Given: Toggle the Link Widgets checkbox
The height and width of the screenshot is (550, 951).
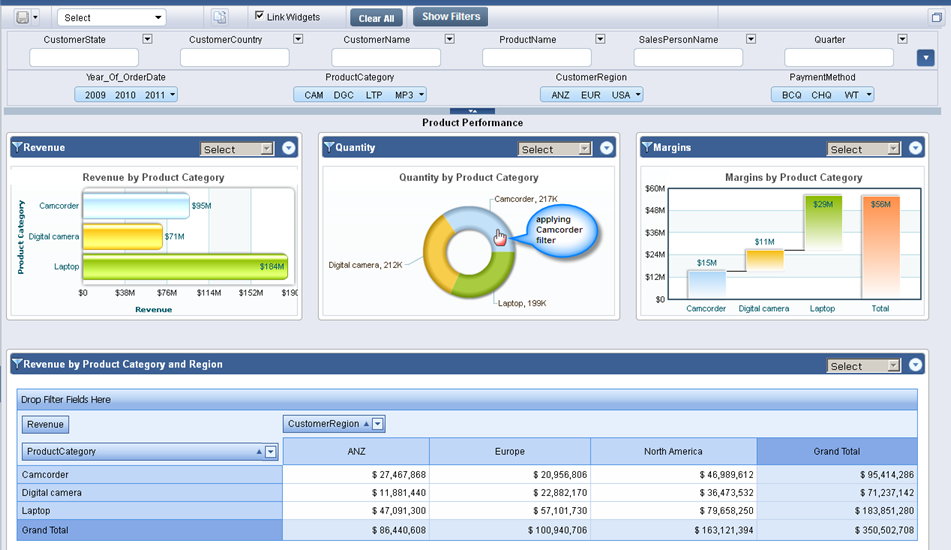Looking at the screenshot, I should 260,16.
